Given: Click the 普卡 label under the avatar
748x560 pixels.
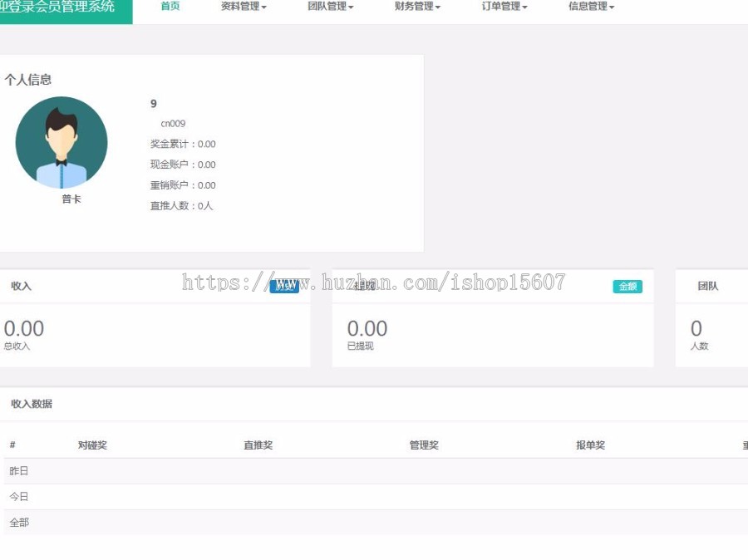Looking at the screenshot, I should pos(71,199).
